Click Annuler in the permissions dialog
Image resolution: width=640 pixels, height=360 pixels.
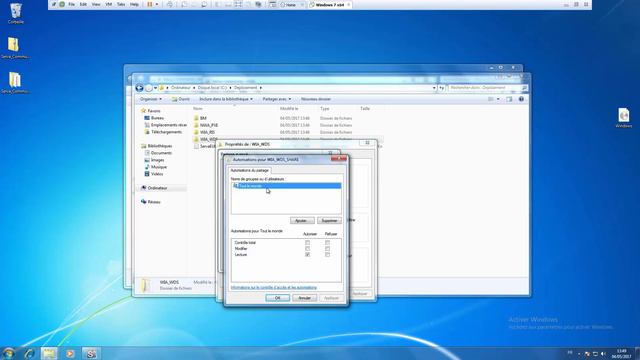pos(304,298)
